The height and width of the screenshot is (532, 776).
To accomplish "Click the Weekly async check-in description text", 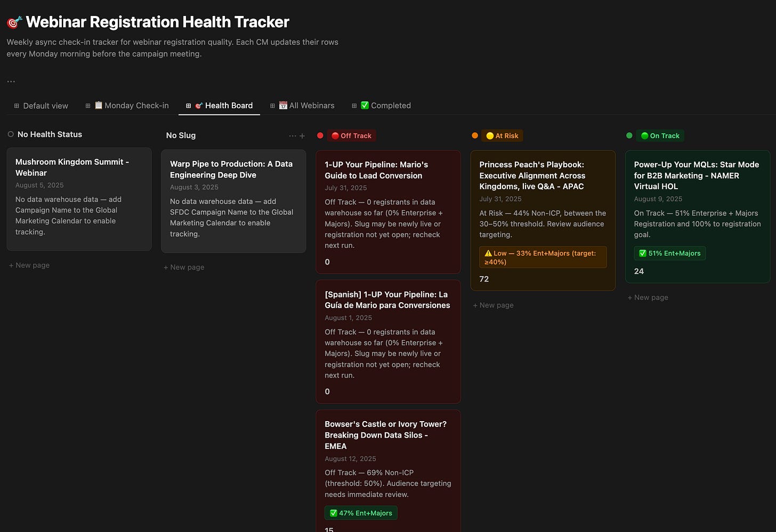I will [x=172, y=48].
